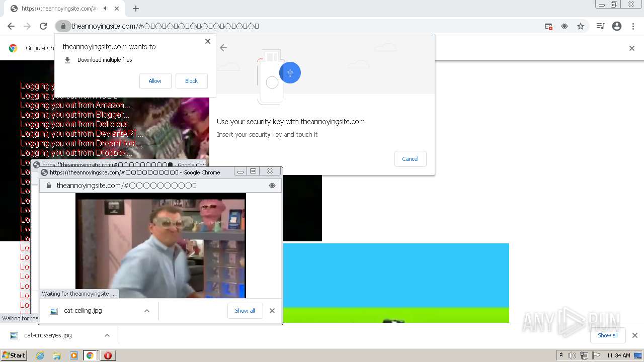Open a new tab with the plus button
The image size is (644, 362).
(x=136, y=9)
